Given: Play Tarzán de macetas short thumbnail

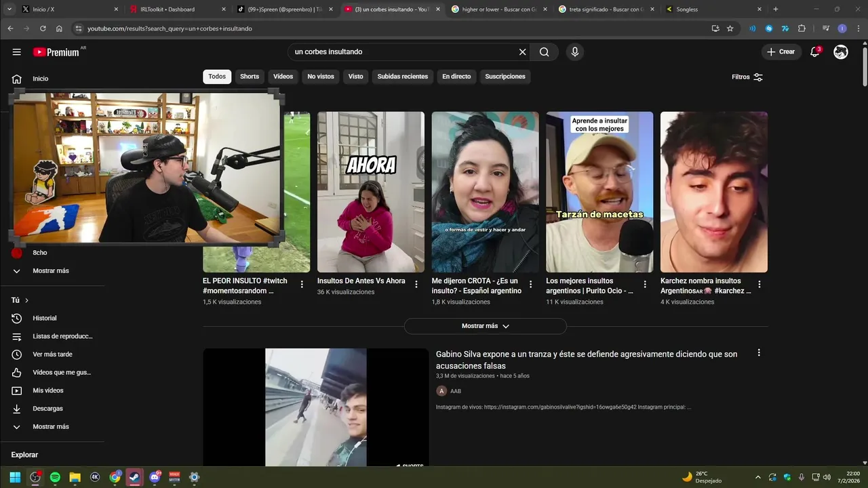Looking at the screenshot, I should (599, 192).
